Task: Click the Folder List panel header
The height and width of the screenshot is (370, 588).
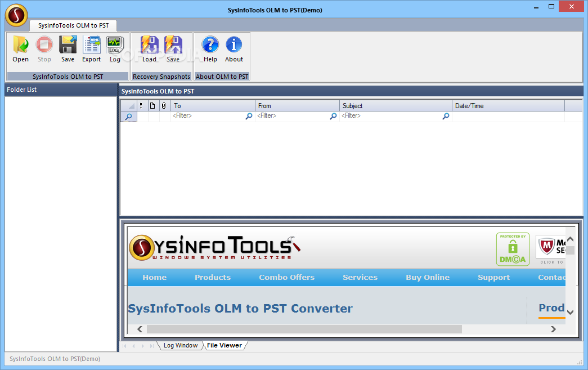Action: (61, 90)
